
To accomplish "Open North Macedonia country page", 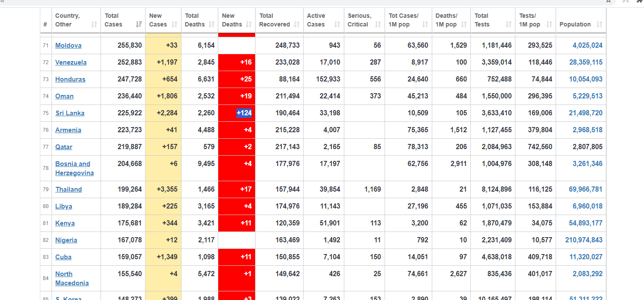I will point(72,278).
